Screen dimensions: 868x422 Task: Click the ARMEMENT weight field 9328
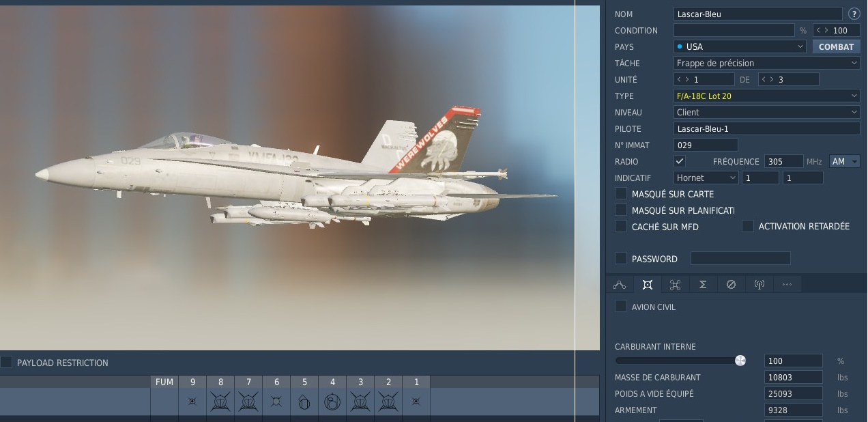point(794,410)
